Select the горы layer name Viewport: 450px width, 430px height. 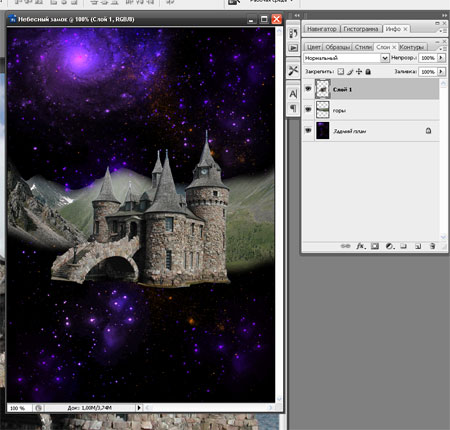(339, 110)
